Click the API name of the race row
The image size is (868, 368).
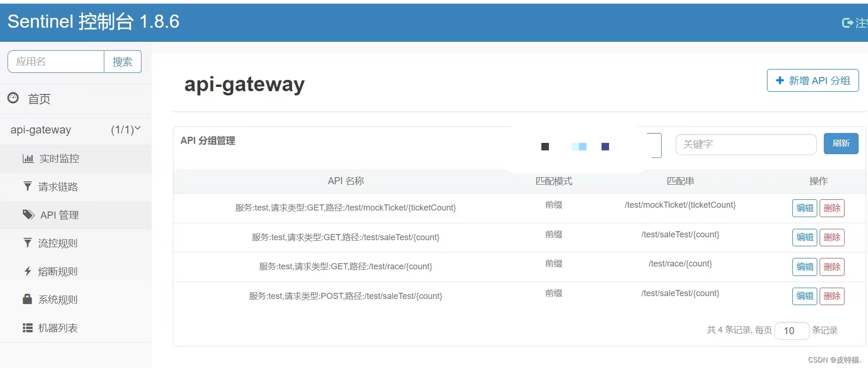tap(345, 266)
